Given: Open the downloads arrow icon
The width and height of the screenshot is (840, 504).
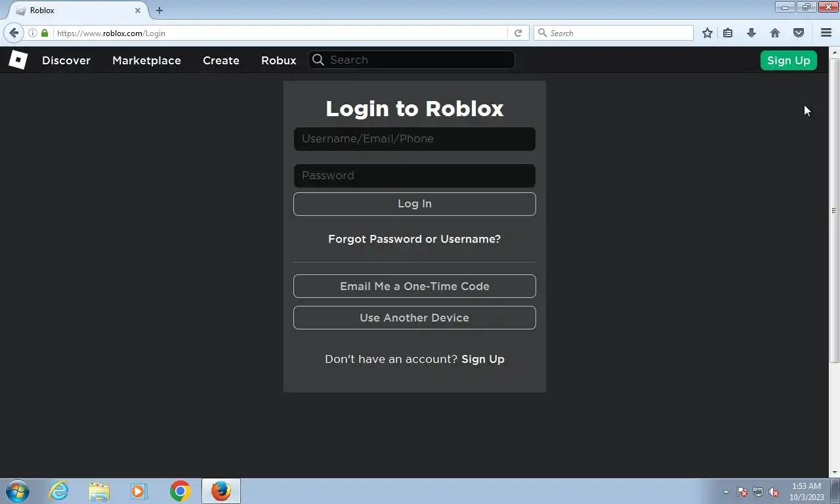Looking at the screenshot, I should [x=751, y=33].
